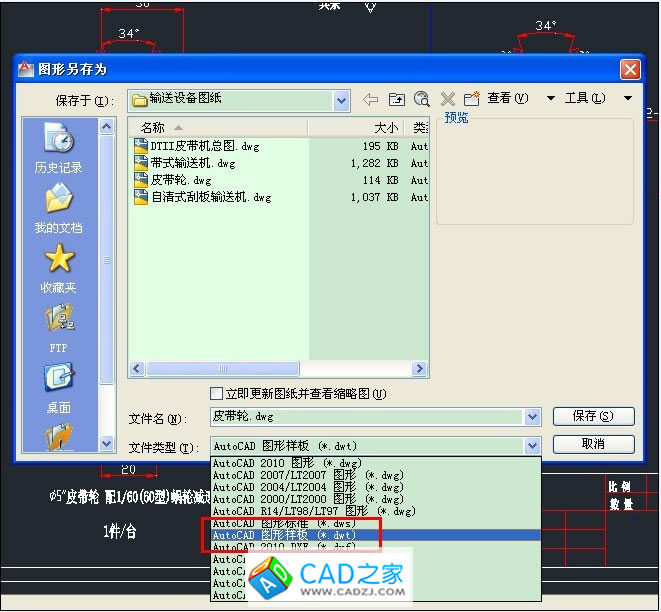
Task: Open 桌面 in the places sidebar
Action: [59, 389]
